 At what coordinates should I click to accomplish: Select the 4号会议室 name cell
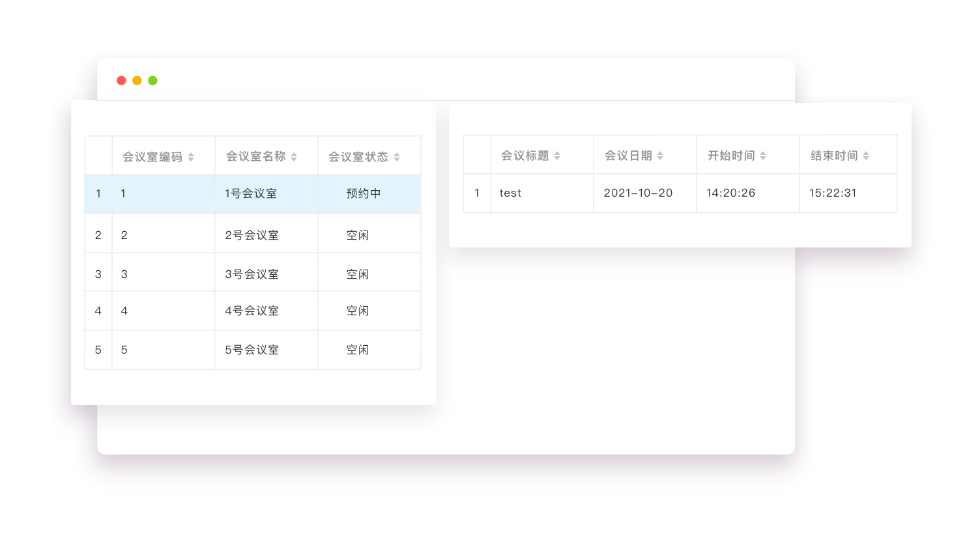[x=267, y=311]
